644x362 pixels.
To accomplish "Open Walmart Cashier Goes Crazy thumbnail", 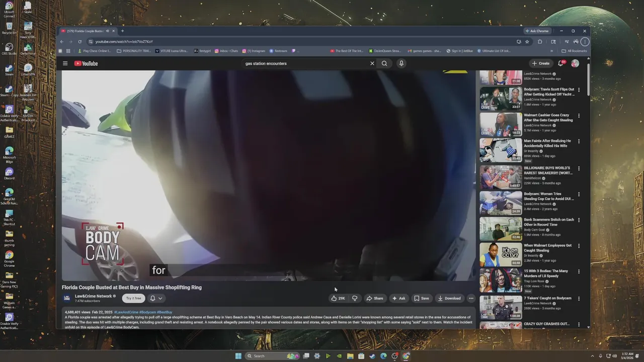I will click(x=501, y=124).
